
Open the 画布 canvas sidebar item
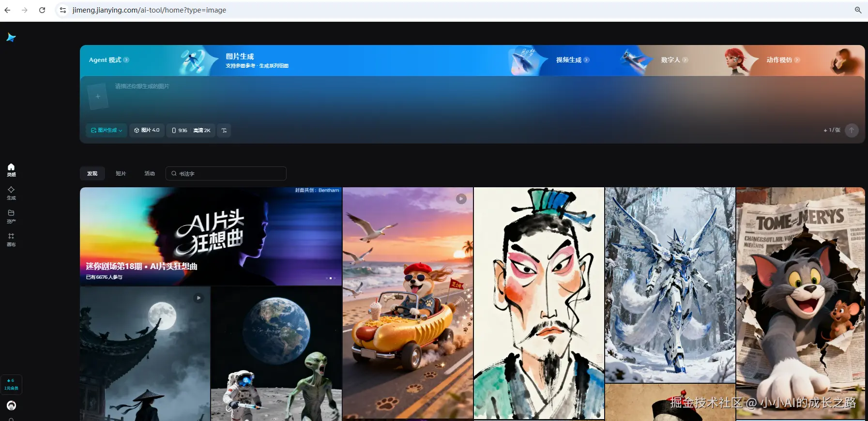11,240
